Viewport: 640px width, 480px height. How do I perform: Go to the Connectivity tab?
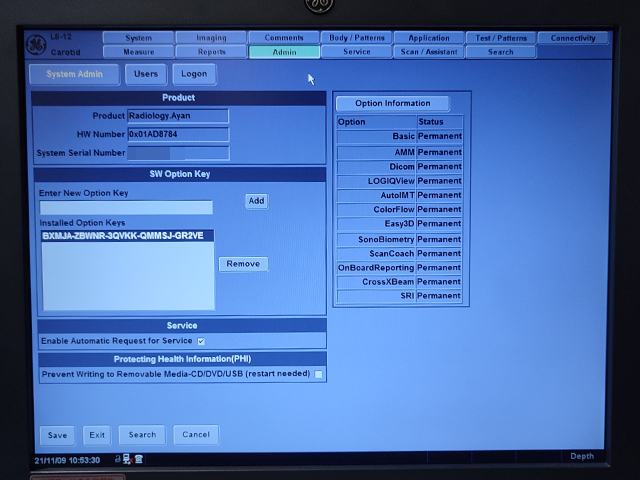[573, 38]
